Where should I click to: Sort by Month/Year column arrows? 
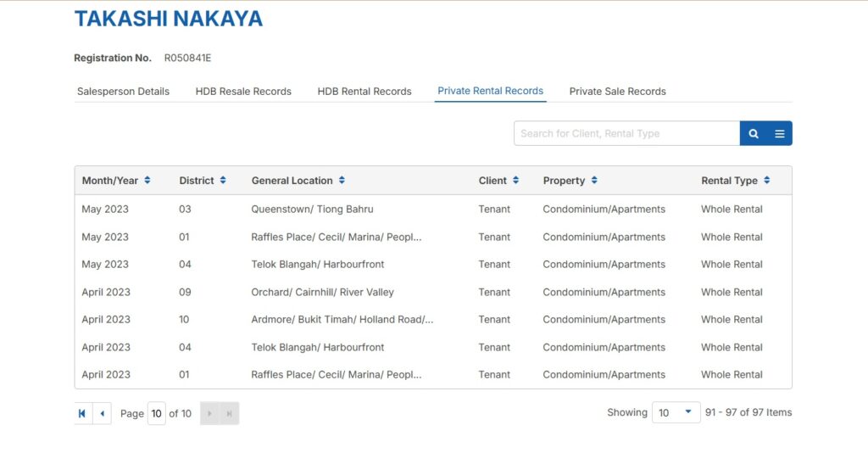[147, 181]
